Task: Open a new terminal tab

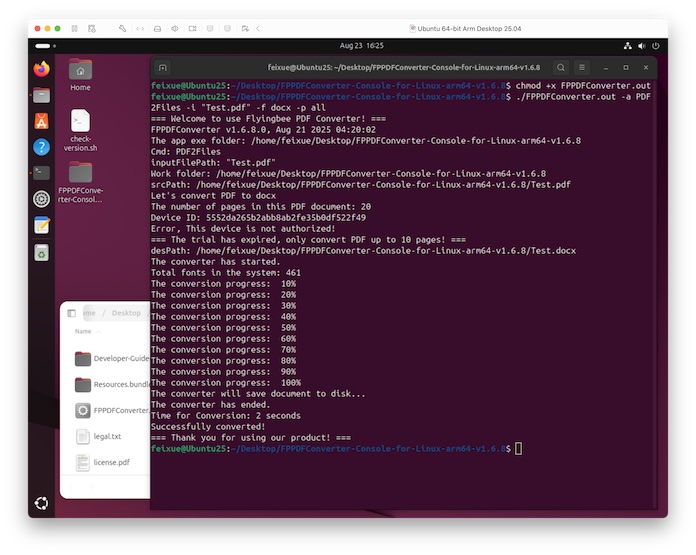Action: (x=163, y=67)
